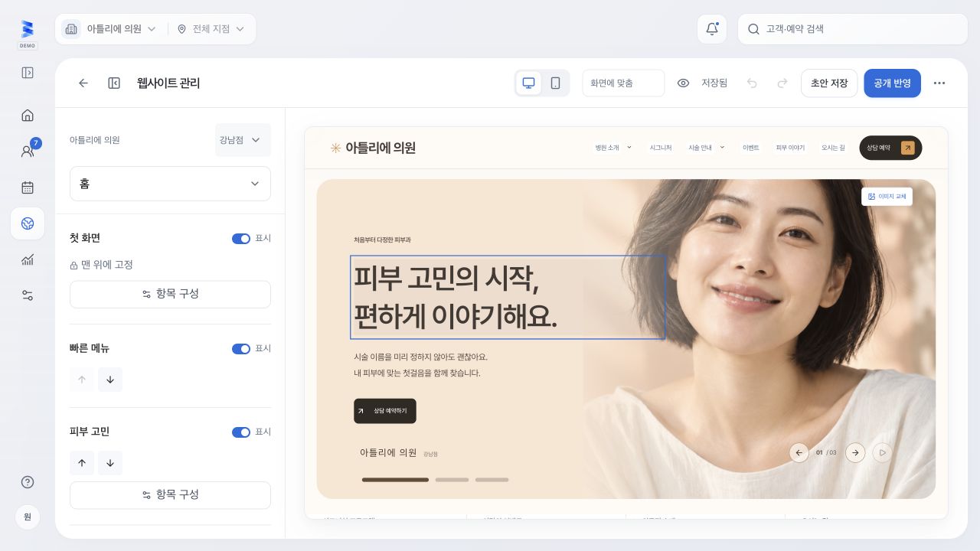Click the 초안 저장 button
Viewport: 980px width, 551px height.
click(829, 83)
